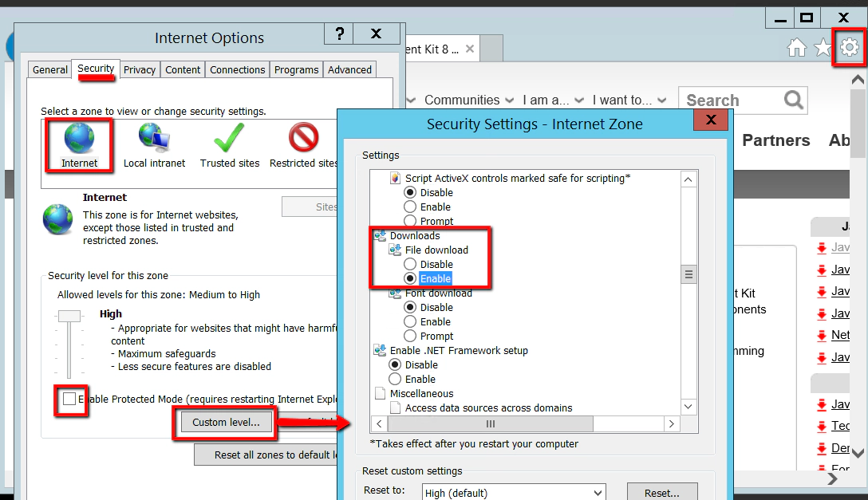Switch to the Advanced tab

click(349, 69)
